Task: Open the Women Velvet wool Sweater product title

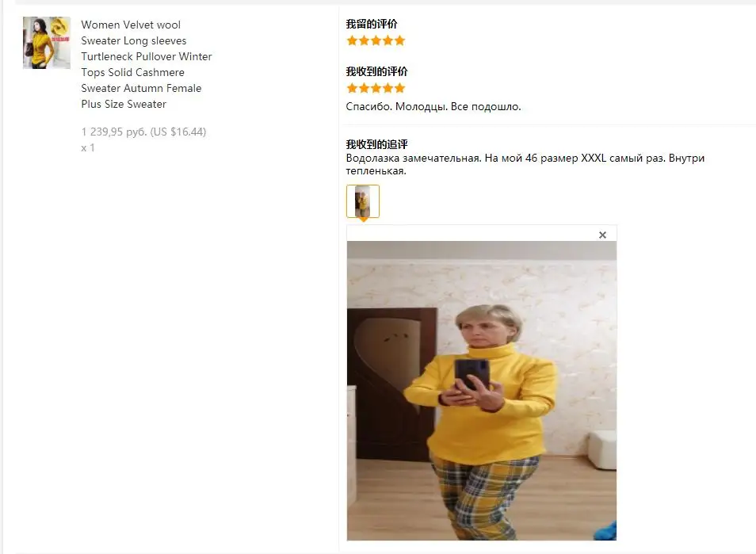Action: (147, 64)
